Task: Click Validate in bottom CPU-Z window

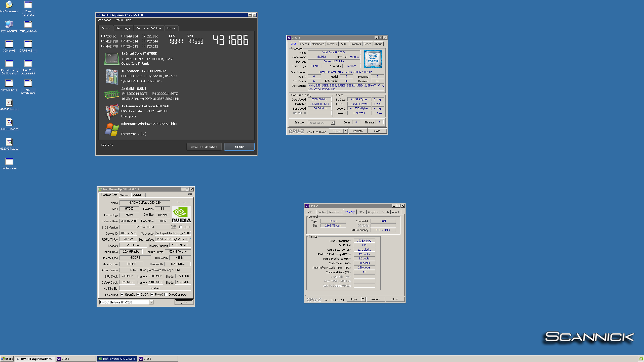Action: [x=375, y=299]
